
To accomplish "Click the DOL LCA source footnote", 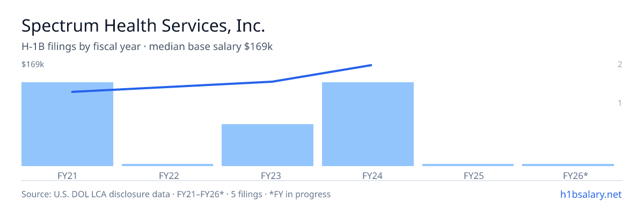I will pyautogui.click(x=176, y=194).
